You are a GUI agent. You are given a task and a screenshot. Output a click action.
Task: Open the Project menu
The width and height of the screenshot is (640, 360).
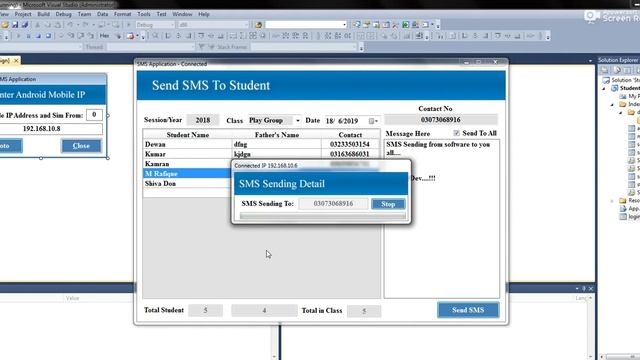coord(23,14)
